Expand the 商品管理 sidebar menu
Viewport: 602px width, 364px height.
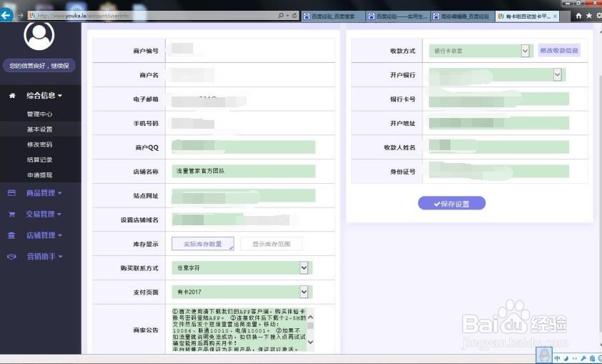coord(44,193)
